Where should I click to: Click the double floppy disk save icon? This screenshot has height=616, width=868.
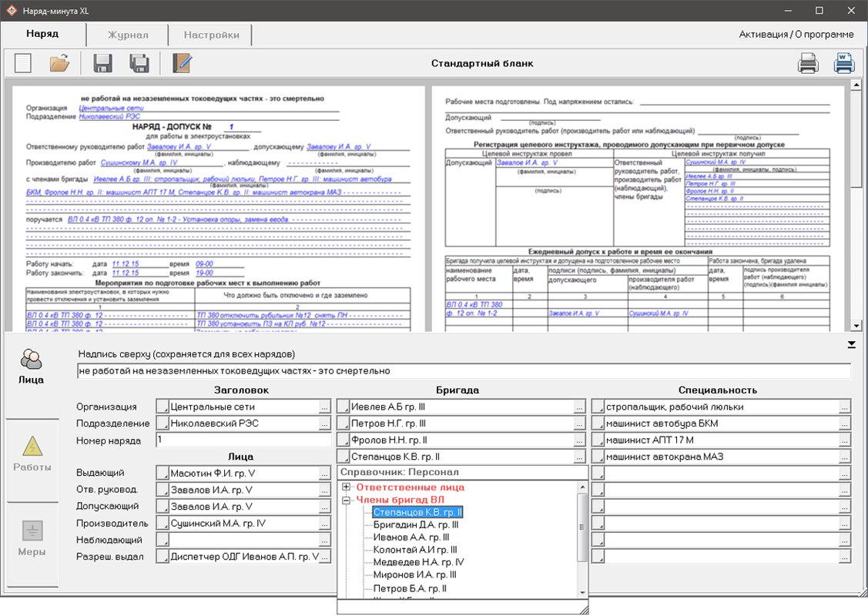(x=139, y=63)
